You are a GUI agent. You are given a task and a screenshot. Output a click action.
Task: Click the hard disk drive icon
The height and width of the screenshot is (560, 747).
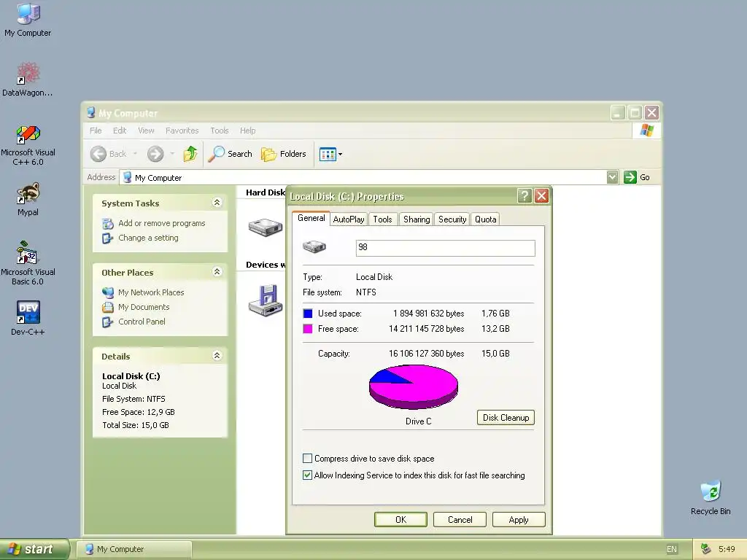(x=266, y=227)
